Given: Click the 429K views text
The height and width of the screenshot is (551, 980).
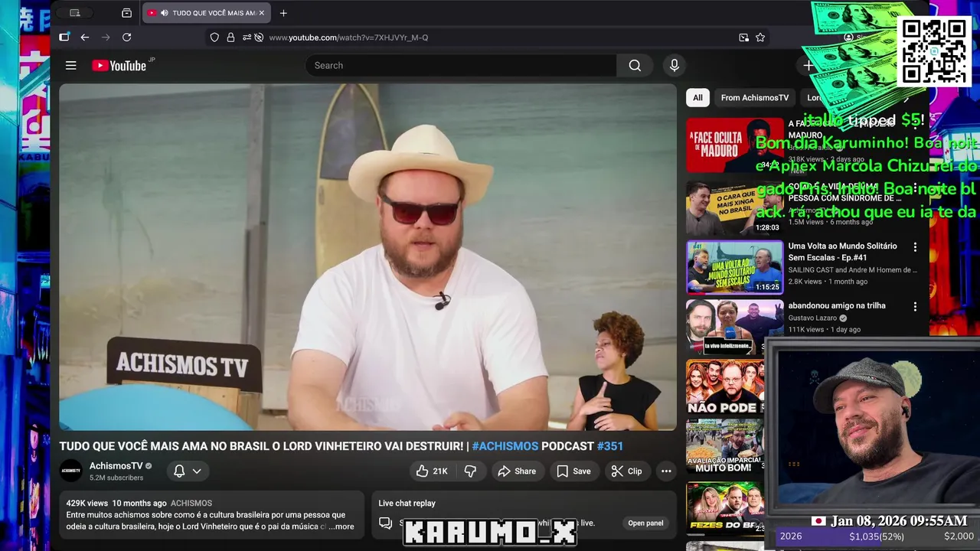Looking at the screenshot, I should point(87,504).
